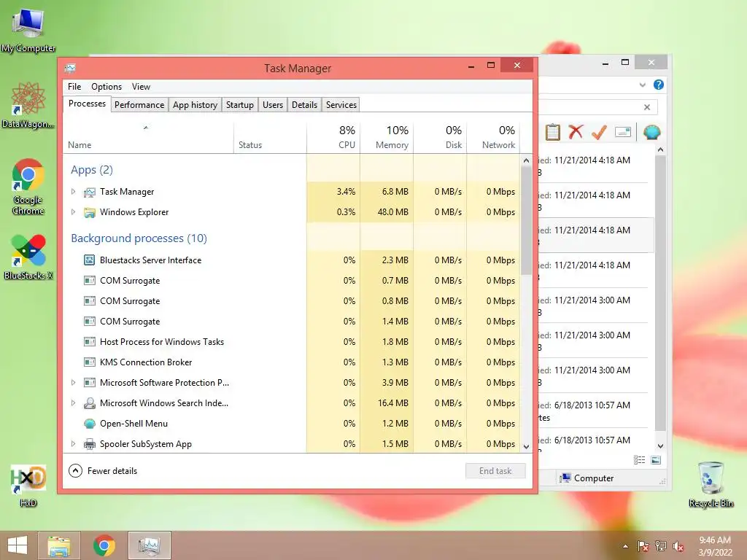Viewport: 747px width, 560px height.
Task: Click blue shell globe icon in back window
Action: coord(651,132)
